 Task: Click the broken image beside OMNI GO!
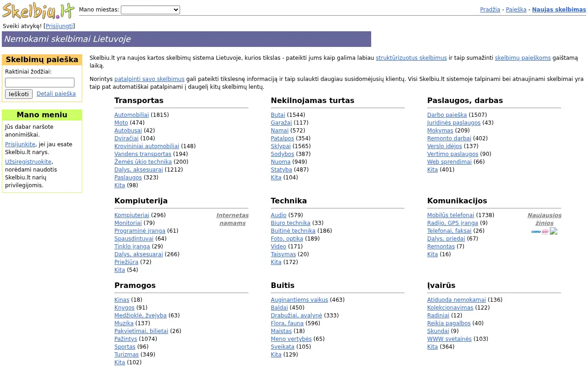[554, 231]
